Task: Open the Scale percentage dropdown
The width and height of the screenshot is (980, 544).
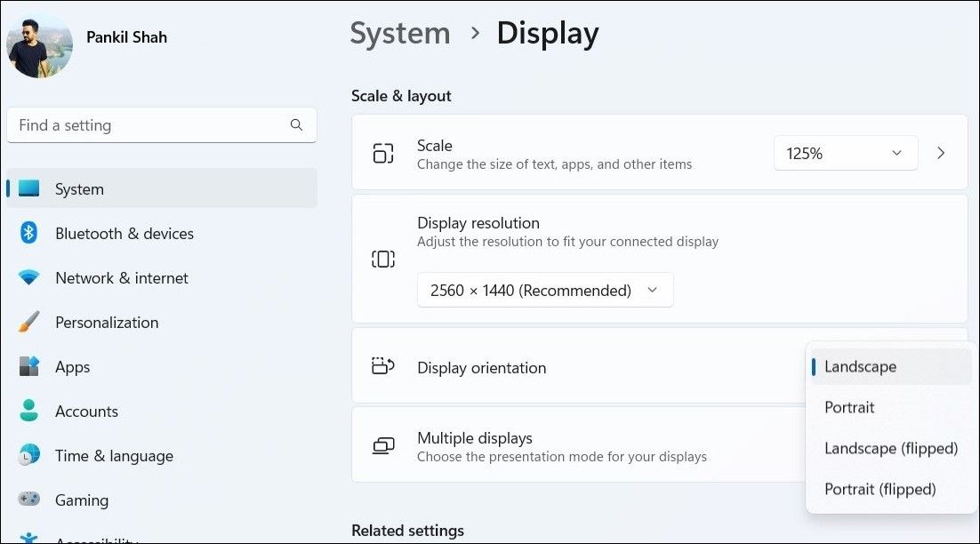Action: click(844, 153)
